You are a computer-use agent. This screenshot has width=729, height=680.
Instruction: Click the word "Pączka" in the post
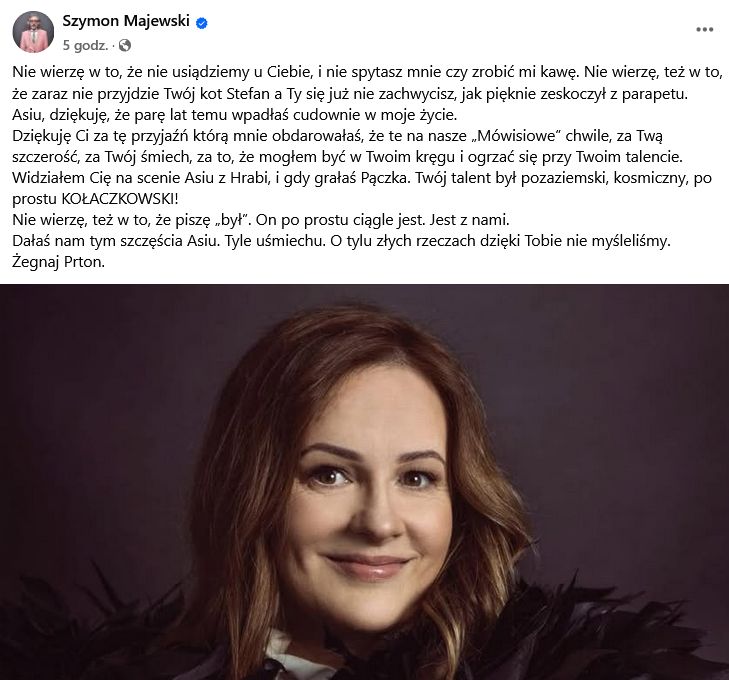point(385,178)
